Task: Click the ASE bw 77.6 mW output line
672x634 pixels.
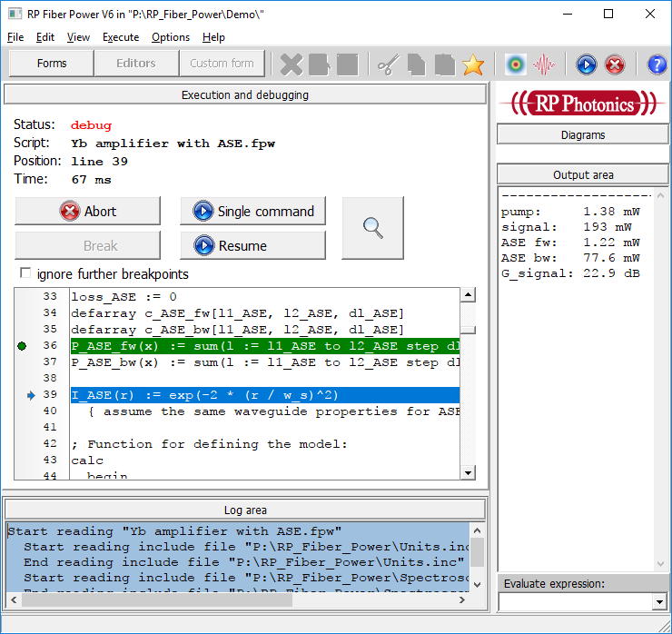Action: pos(570,258)
